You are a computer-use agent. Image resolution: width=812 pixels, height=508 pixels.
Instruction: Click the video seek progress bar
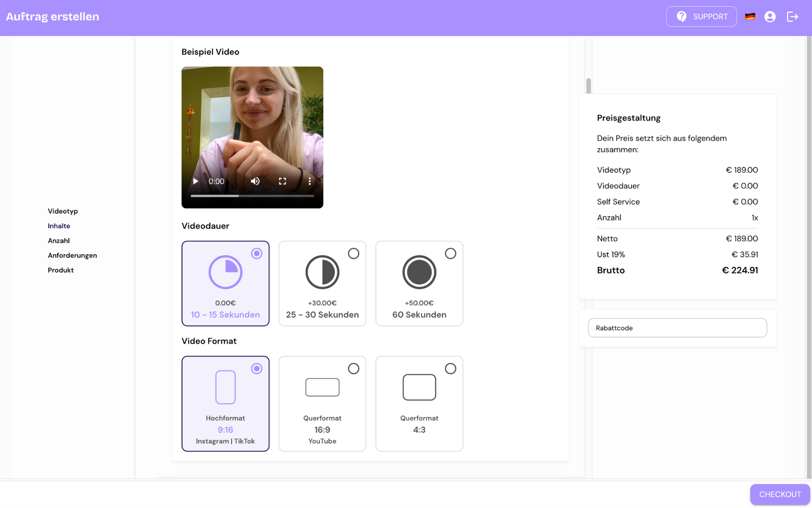(x=253, y=196)
